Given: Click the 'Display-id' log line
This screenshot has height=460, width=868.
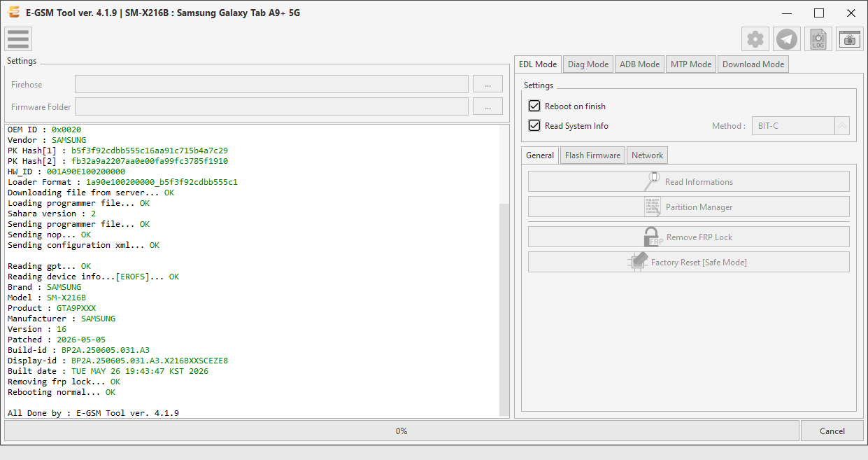Looking at the screenshot, I should point(118,361).
